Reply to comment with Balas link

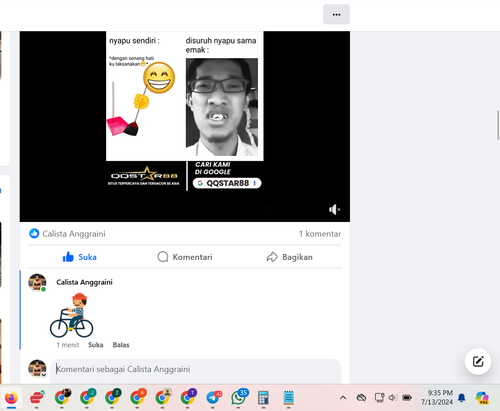[121, 345]
